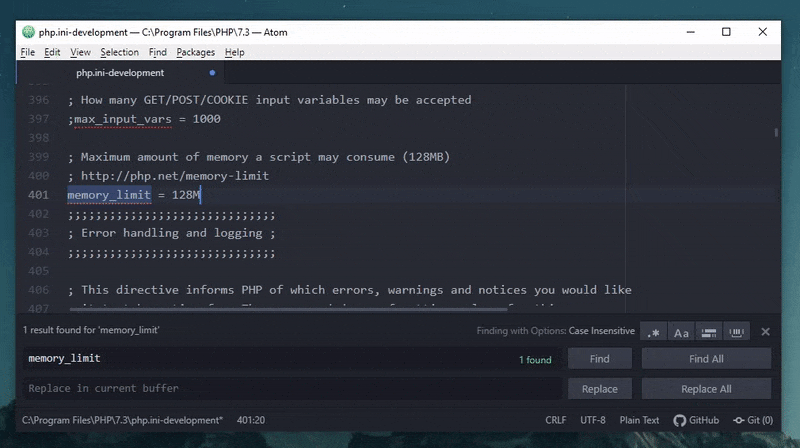
Task: Open the View menu
Action: pyautogui.click(x=80, y=52)
